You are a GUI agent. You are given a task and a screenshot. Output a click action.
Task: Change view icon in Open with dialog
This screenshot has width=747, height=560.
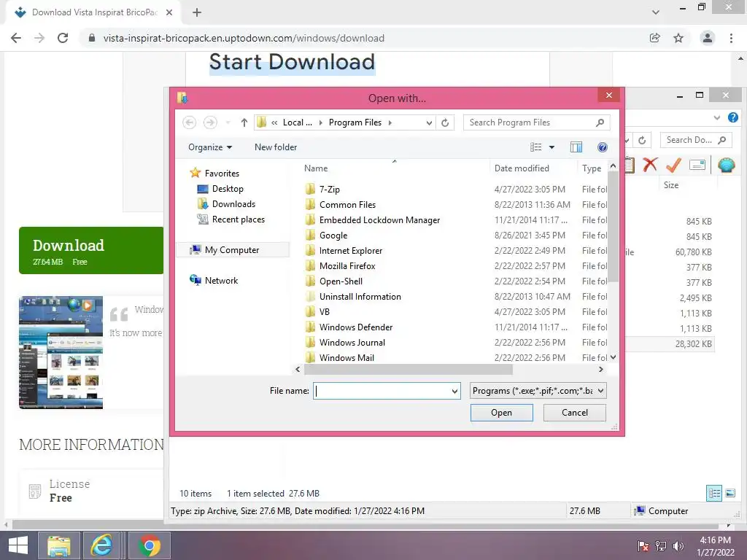pos(536,147)
